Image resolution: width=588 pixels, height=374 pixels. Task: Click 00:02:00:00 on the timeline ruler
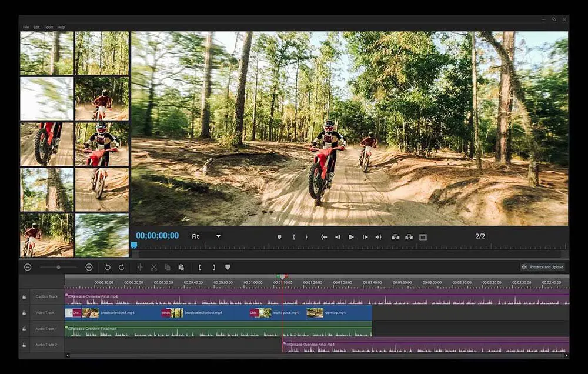(432, 282)
